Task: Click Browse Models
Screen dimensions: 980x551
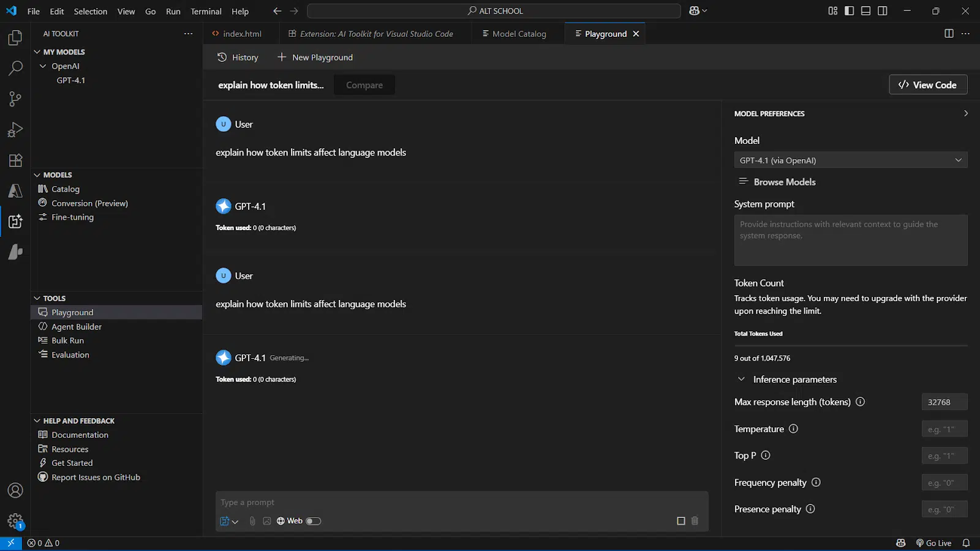Action: point(777,182)
